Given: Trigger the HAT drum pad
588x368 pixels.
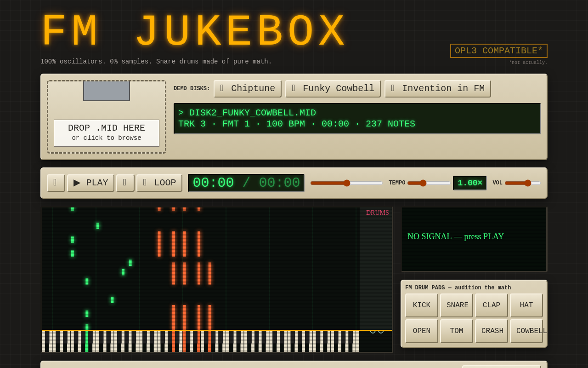Looking at the screenshot, I should tap(526, 305).
